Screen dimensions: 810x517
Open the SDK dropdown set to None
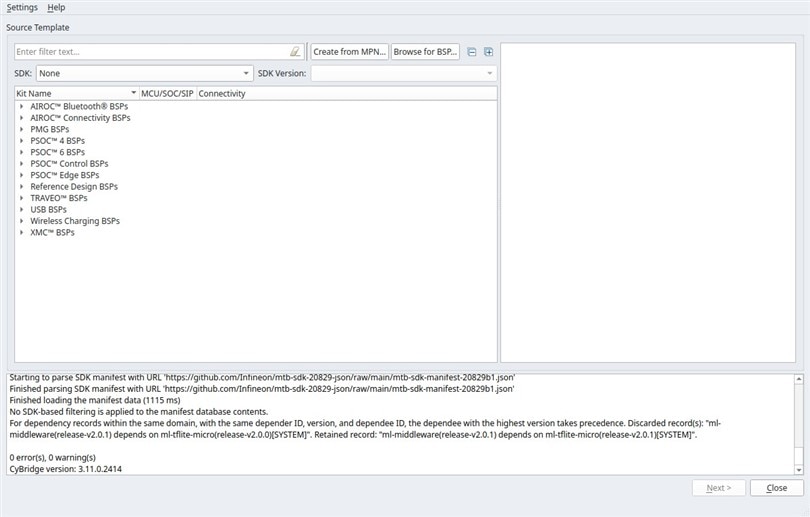coord(145,73)
